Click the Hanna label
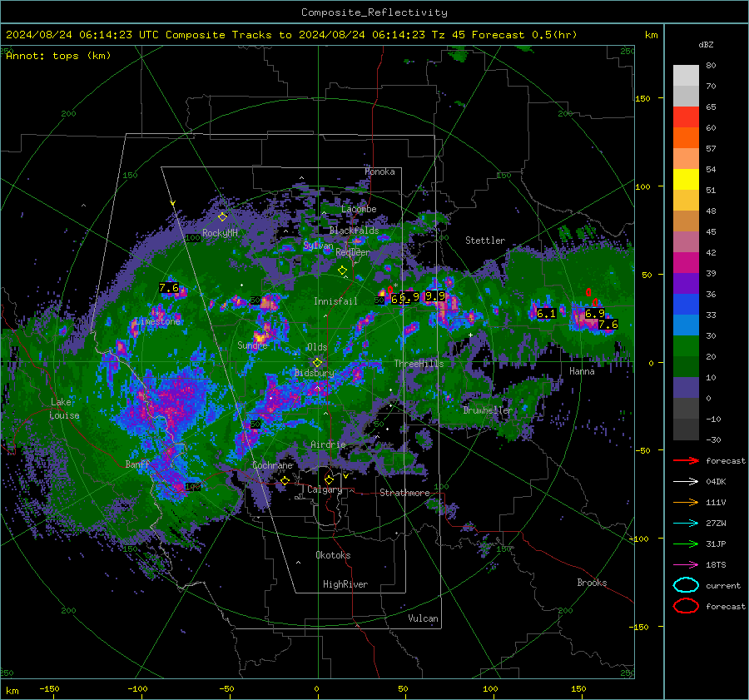Viewport: 749px width, 700px height. 582,371
